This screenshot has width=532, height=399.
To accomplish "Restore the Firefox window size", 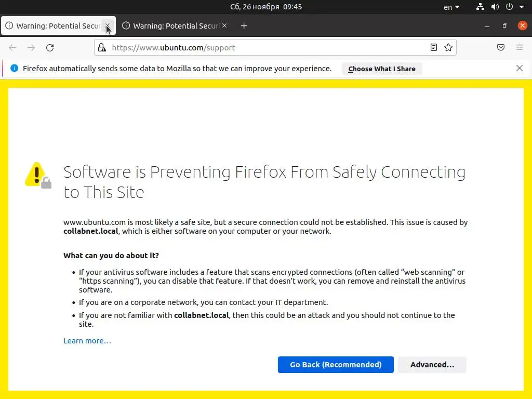I will (x=505, y=26).
